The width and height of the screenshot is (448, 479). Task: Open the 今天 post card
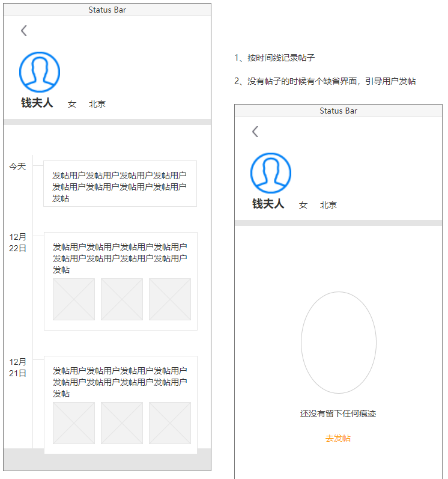coord(120,183)
